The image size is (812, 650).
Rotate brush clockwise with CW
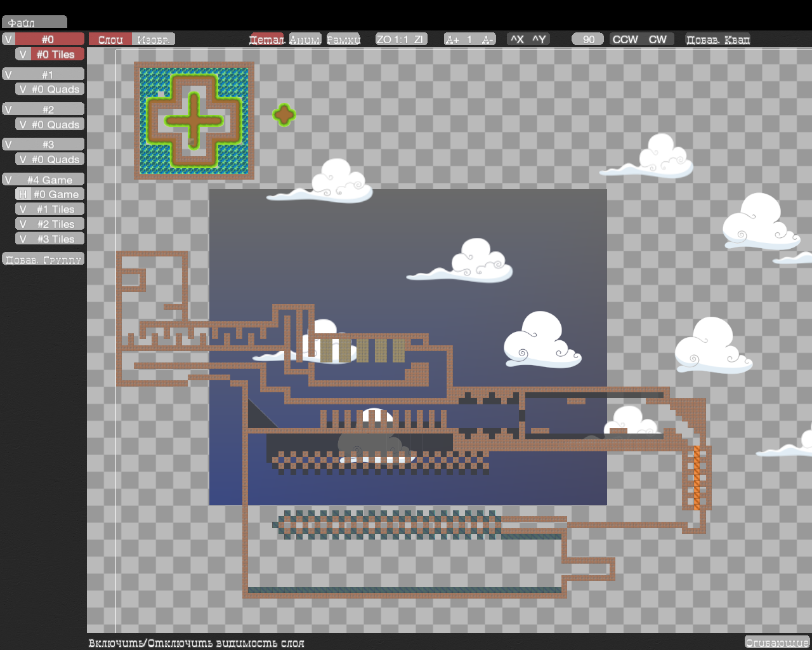(x=658, y=39)
